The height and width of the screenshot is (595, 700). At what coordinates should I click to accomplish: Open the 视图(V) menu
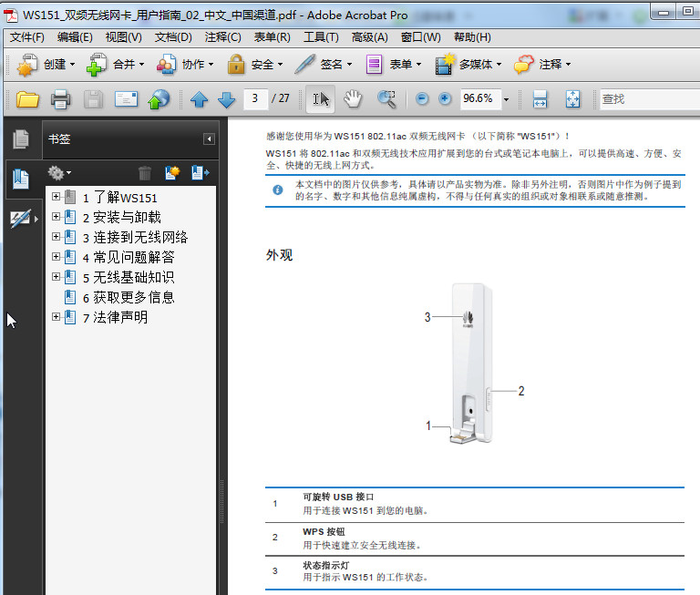[124, 37]
